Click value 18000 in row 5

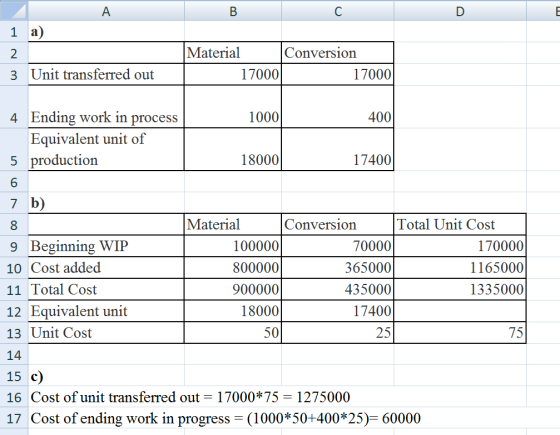coord(233,149)
